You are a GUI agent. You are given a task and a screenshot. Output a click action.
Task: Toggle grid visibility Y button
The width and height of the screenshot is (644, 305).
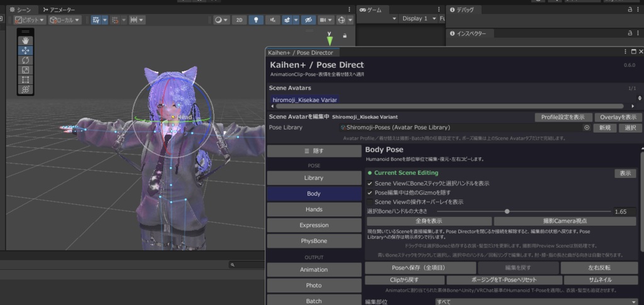coord(96,19)
